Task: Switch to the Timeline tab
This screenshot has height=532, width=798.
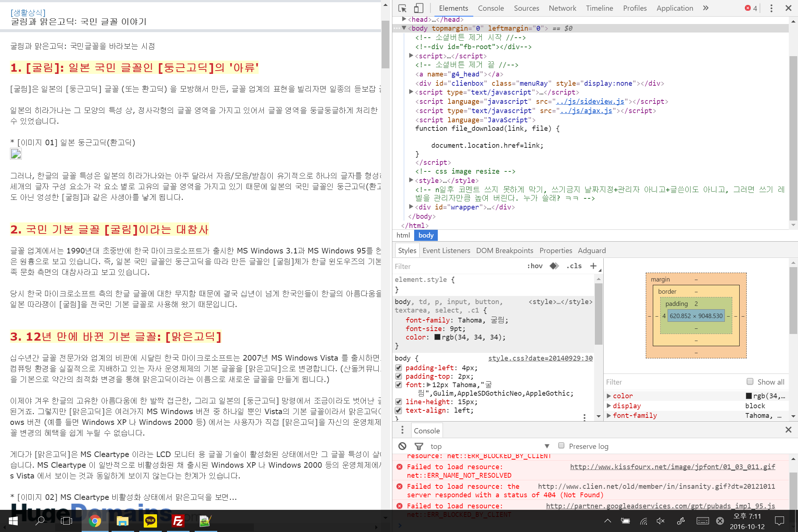Action: coord(599,8)
